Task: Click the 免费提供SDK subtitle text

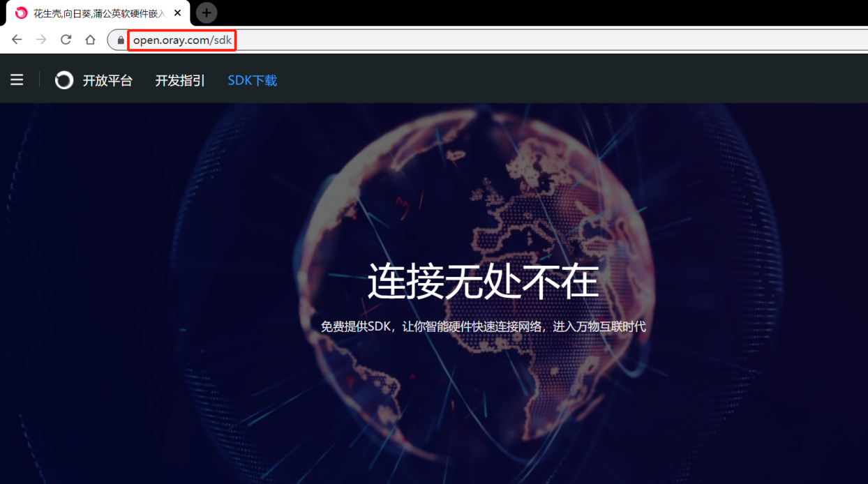Action: [483, 326]
